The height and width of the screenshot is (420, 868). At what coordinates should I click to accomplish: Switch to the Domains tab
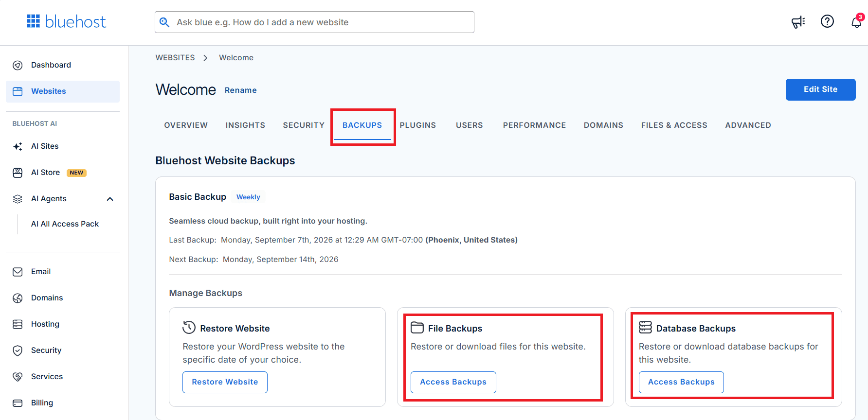pos(603,125)
